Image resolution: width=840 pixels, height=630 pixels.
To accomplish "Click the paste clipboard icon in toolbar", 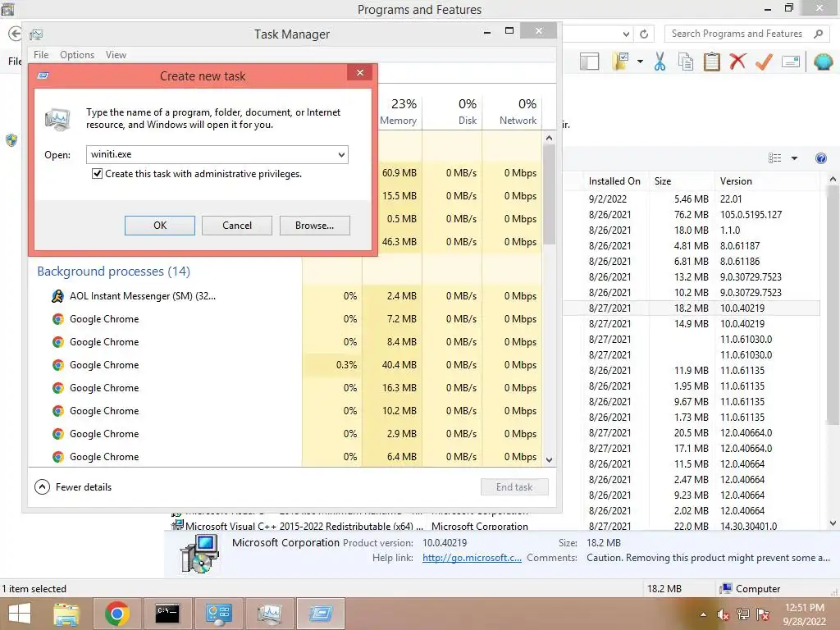I will pyautogui.click(x=711, y=62).
